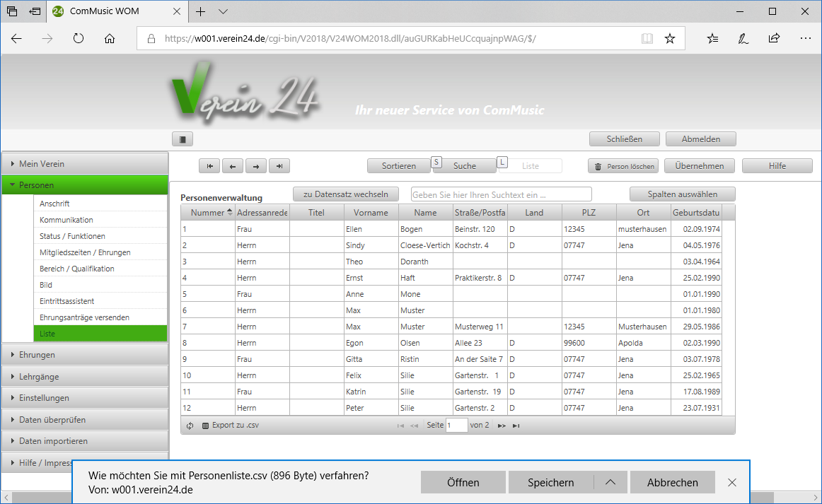Click the Spalten auswählen button

(x=682, y=194)
